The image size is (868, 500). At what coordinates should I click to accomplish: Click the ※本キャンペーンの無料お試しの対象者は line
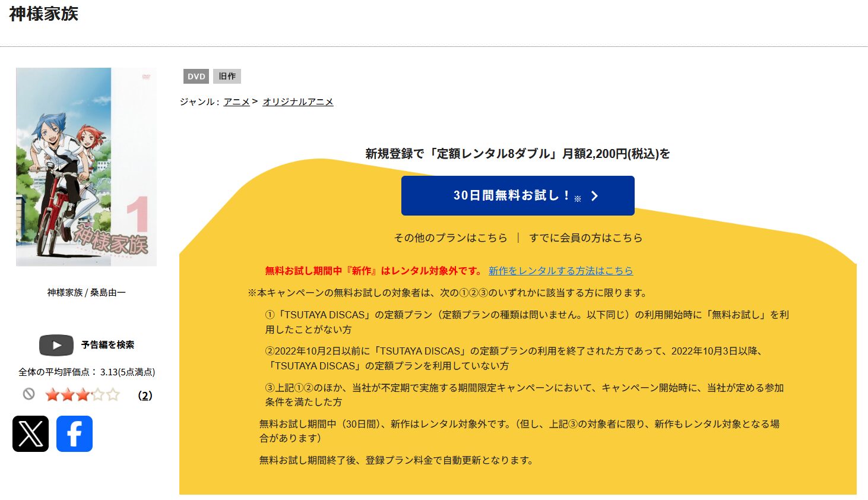click(x=448, y=293)
